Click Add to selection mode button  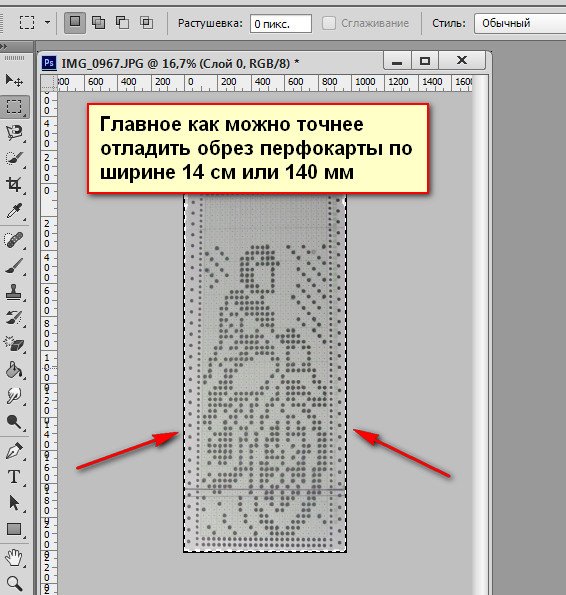pos(99,23)
